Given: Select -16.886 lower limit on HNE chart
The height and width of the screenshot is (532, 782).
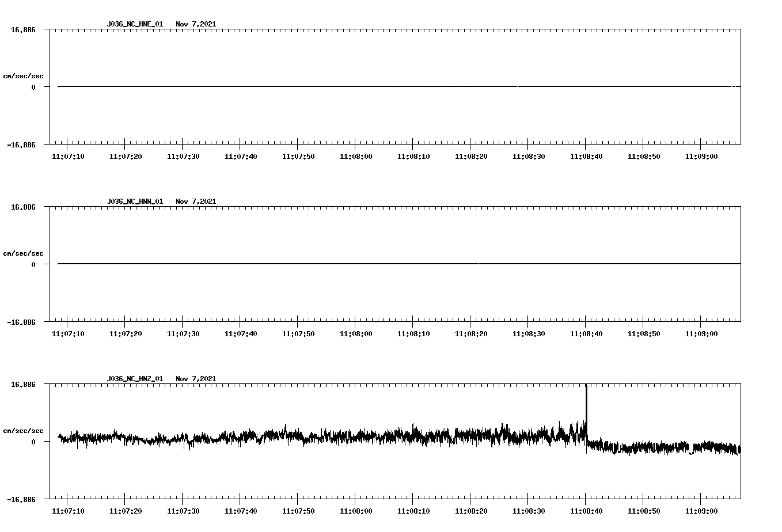Looking at the screenshot, I should (x=21, y=145).
